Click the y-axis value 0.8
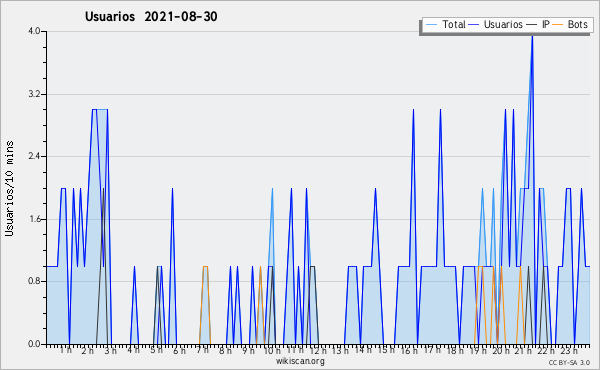The height and width of the screenshot is (370, 600). (34, 281)
